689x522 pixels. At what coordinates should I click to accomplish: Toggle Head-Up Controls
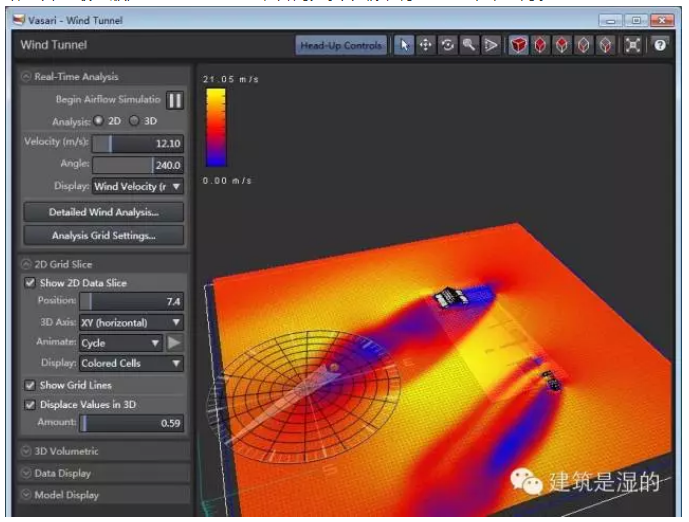pos(341,45)
